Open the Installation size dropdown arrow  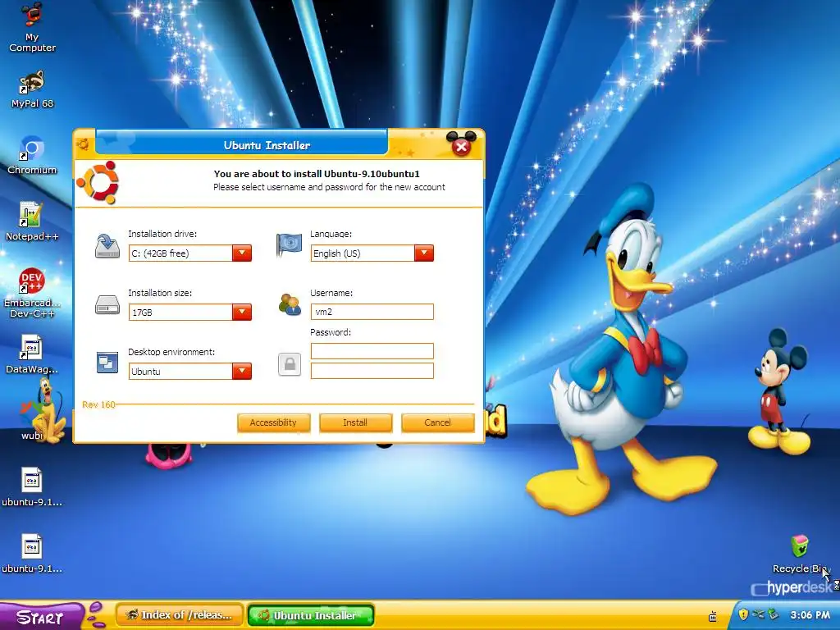242,312
